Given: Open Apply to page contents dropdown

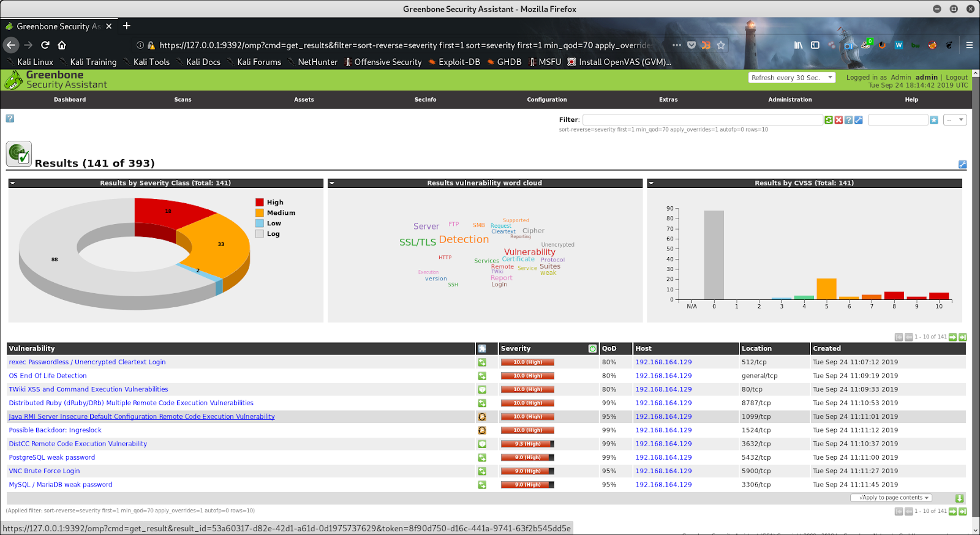Looking at the screenshot, I should (x=891, y=498).
